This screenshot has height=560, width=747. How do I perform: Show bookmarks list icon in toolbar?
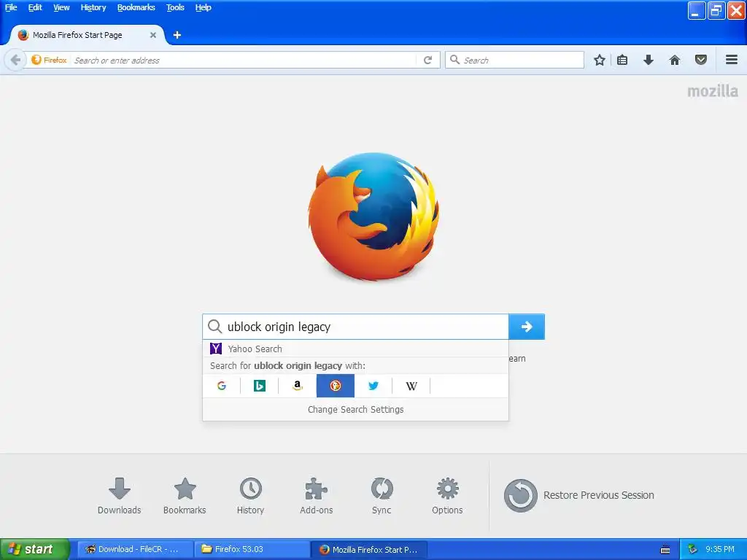622,60
